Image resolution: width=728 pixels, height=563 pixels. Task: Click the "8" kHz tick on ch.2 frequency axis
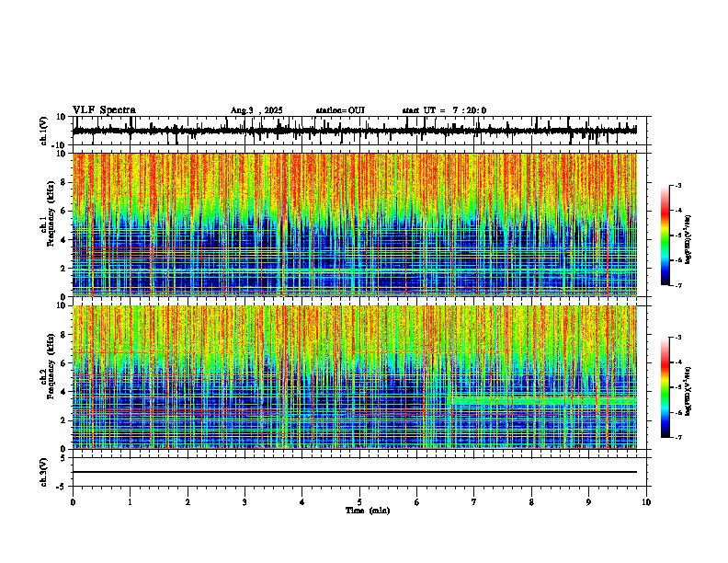64,335
